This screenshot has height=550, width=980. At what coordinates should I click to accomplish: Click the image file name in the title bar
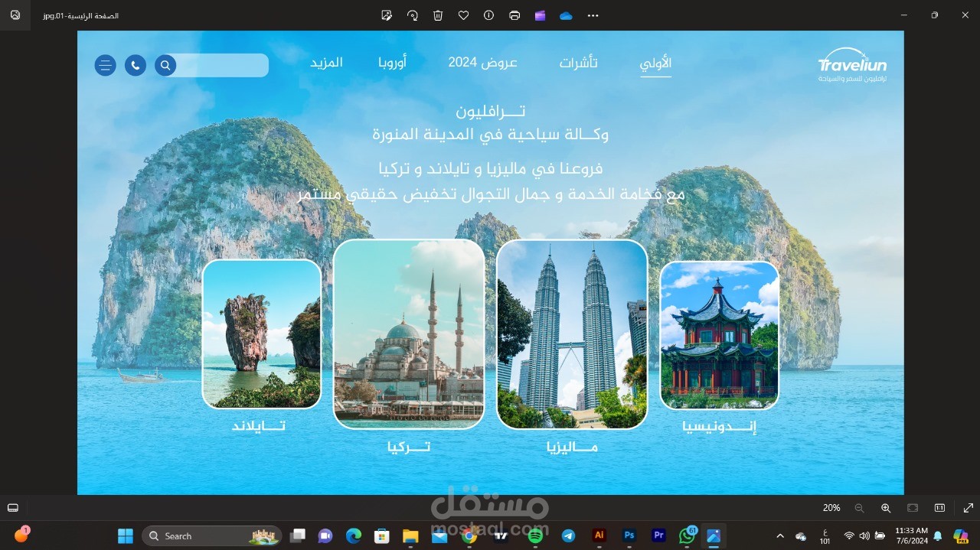click(81, 16)
